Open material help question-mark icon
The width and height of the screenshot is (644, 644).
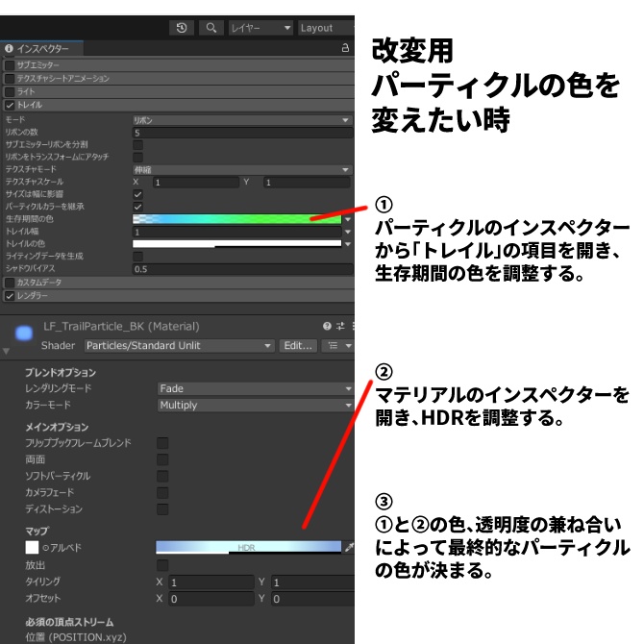pos(327,326)
